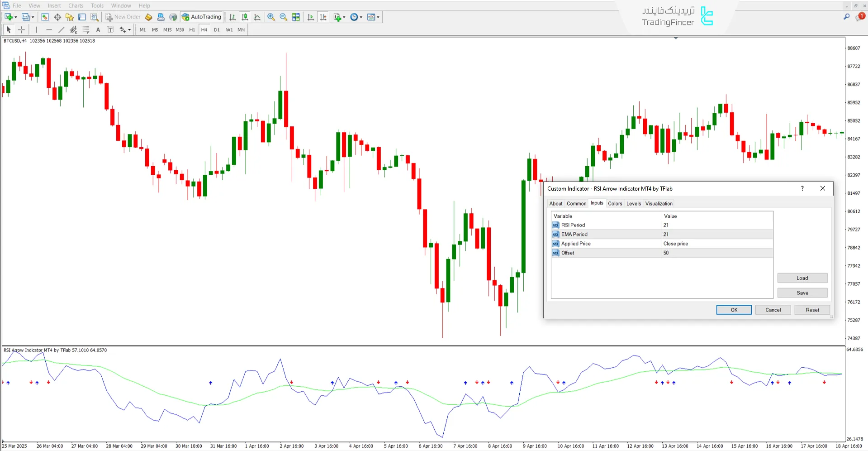This screenshot has height=451, width=868.
Task: Switch chart to Candlestick view
Action: point(245,17)
